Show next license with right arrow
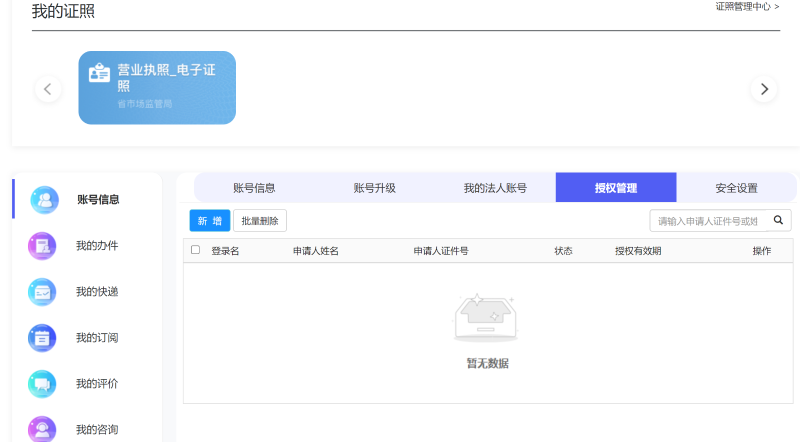Viewport: 800px width, 442px height. (x=764, y=89)
